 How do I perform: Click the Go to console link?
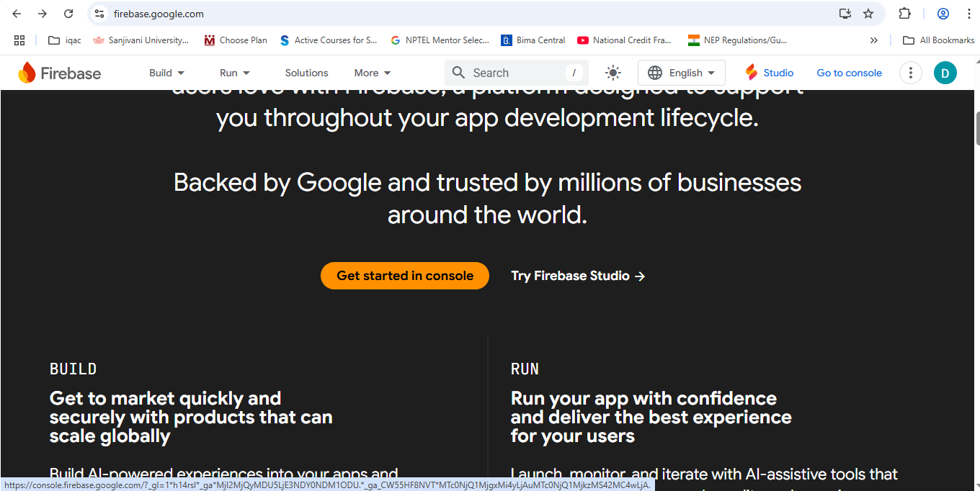coord(849,73)
